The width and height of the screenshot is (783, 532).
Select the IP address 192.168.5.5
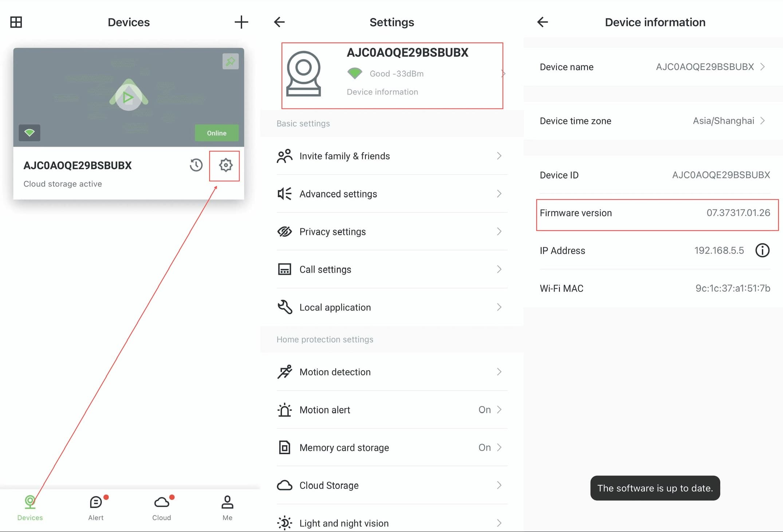click(719, 251)
